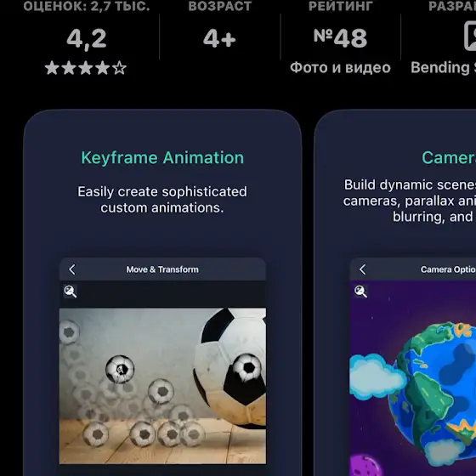Open the 4,2 ratings score
The height and width of the screenshot is (476, 476).
pyautogui.click(x=87, y=39)
